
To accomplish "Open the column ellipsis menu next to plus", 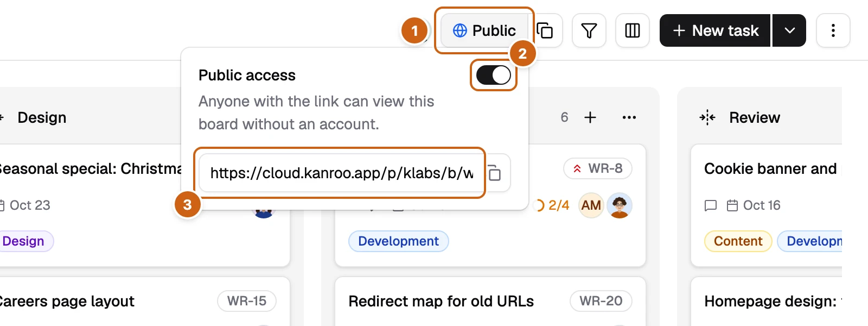I will [x=629, y=117].
